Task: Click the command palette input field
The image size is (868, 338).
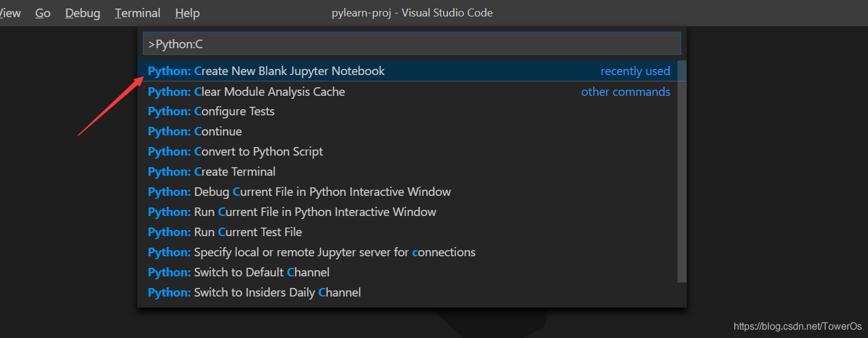Action: [411, 44]
